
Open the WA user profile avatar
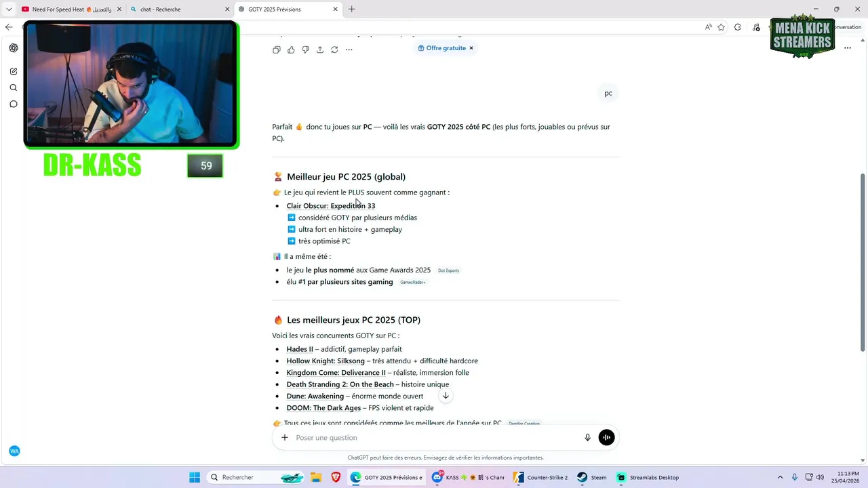pos(14,451)
